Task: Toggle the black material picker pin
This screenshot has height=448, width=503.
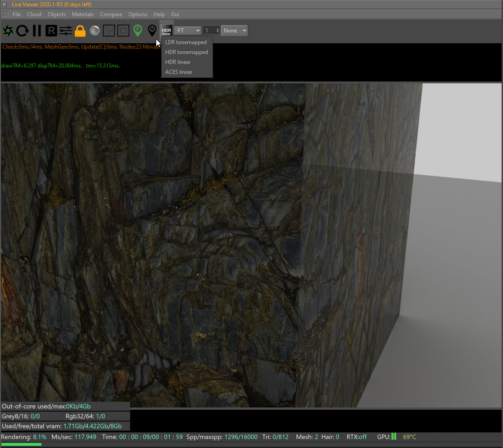Action: click(x=152, y=31)
